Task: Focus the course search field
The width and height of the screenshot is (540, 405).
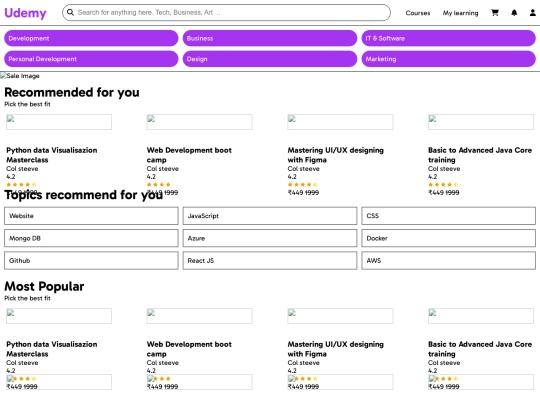Action: 226,12
